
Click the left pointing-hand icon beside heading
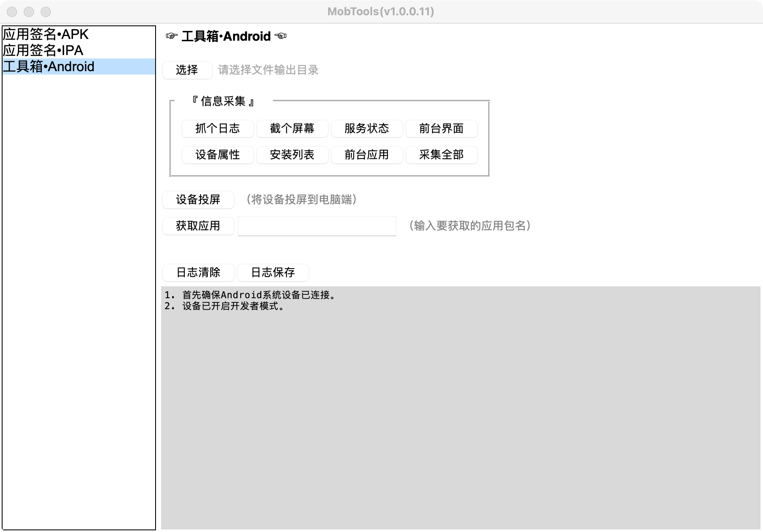171,36
